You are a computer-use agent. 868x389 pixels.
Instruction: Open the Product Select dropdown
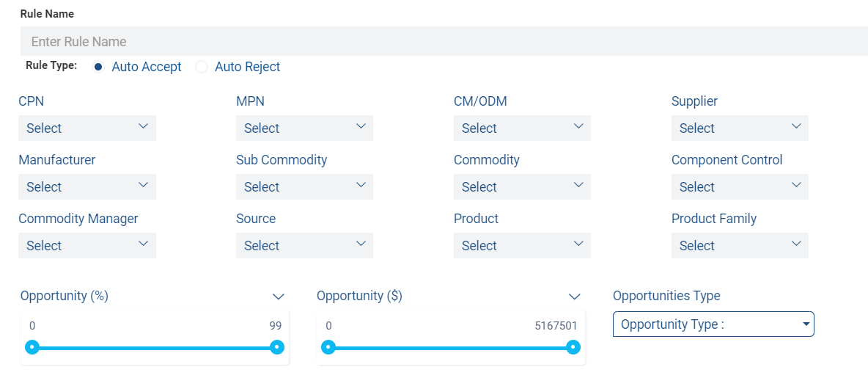click(522, 245)
